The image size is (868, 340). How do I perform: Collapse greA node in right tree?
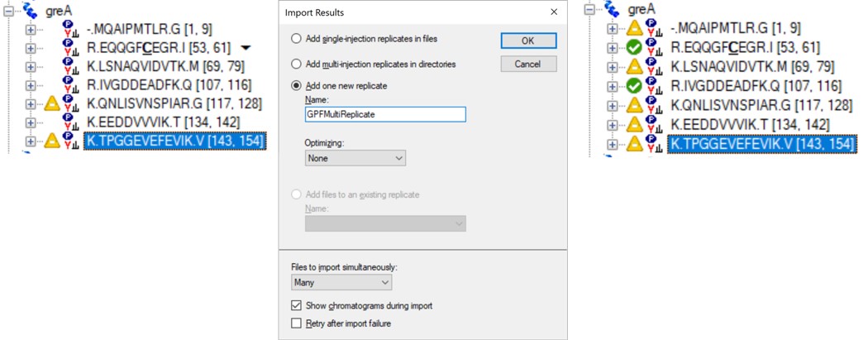point(591,9)
